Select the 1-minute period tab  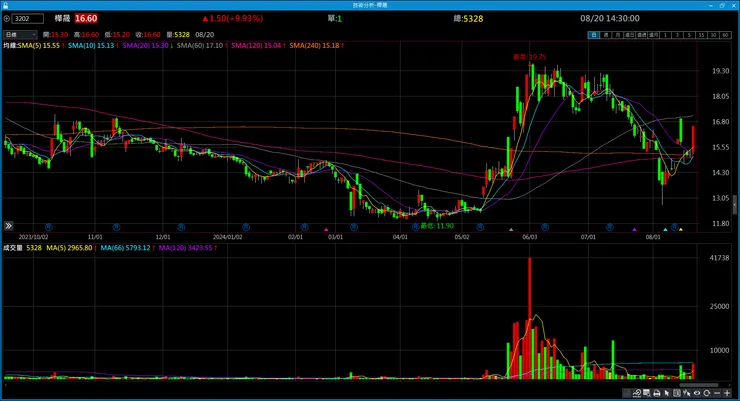pyautogui.click(x=665, y=35)
